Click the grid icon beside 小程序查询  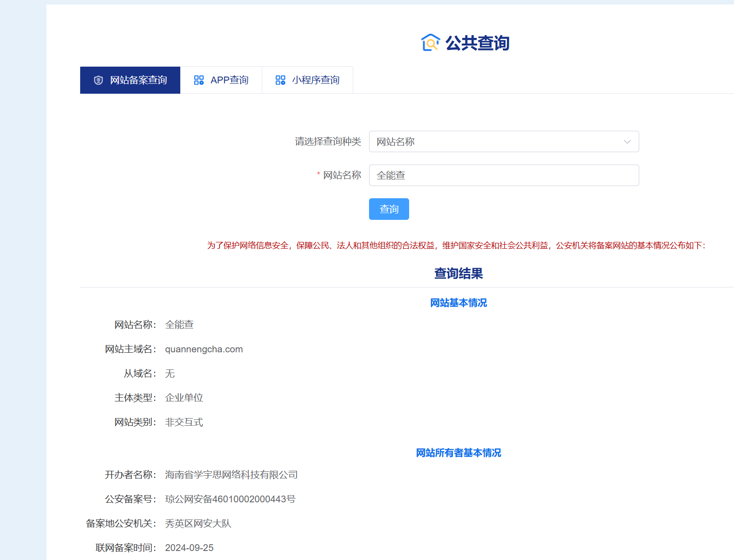coord(280,80)
